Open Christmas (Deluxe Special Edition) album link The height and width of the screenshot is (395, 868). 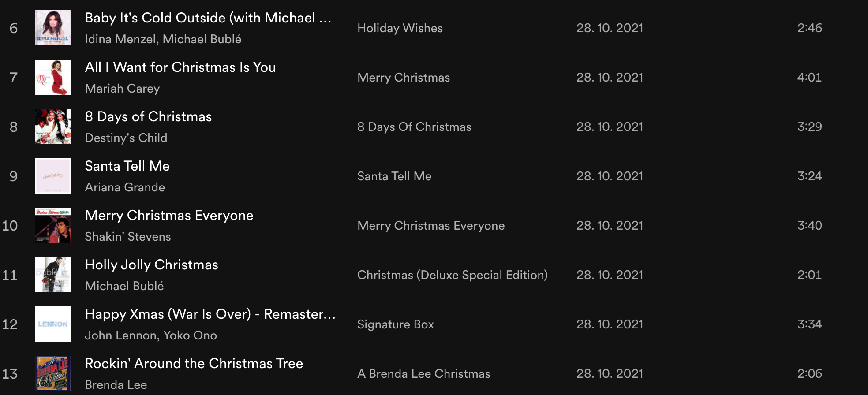pos(452,275)
